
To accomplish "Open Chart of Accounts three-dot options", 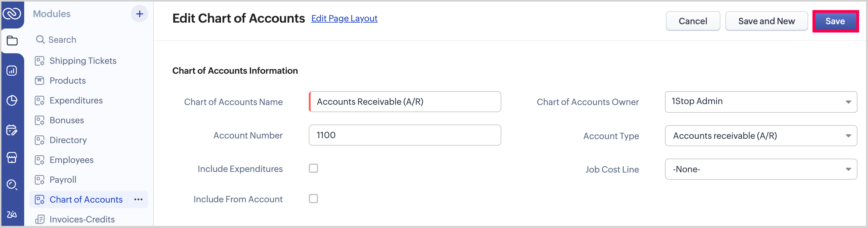I will (138, 199).
